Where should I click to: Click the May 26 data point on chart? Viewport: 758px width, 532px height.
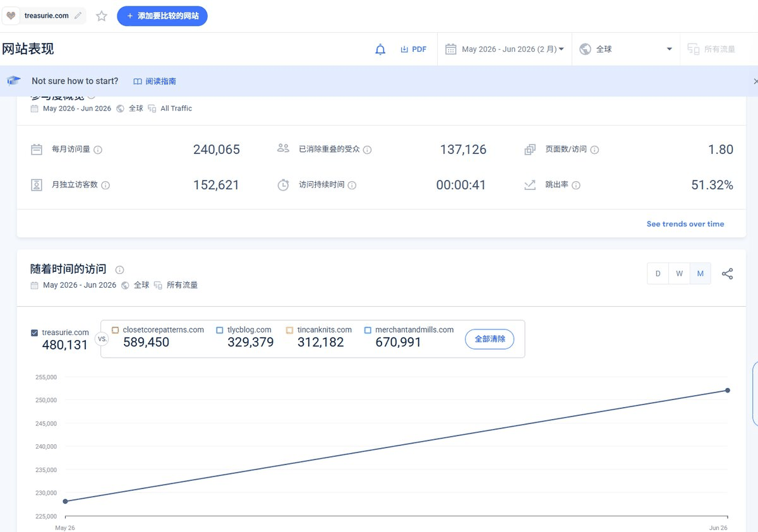(x=65, y=501)
